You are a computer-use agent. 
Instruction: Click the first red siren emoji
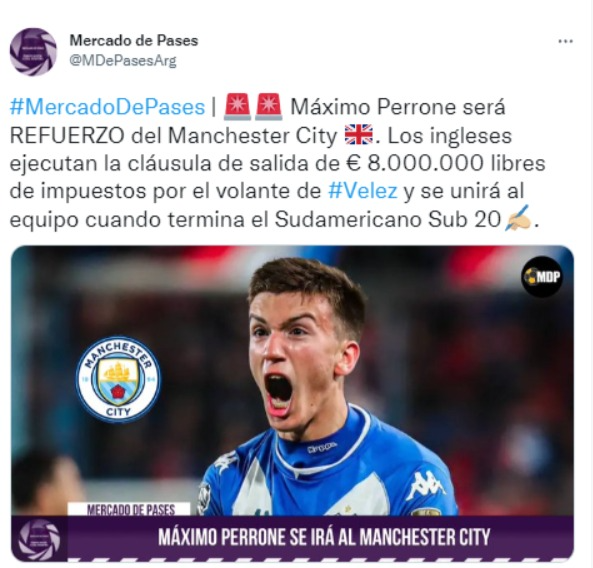point(237,107)
